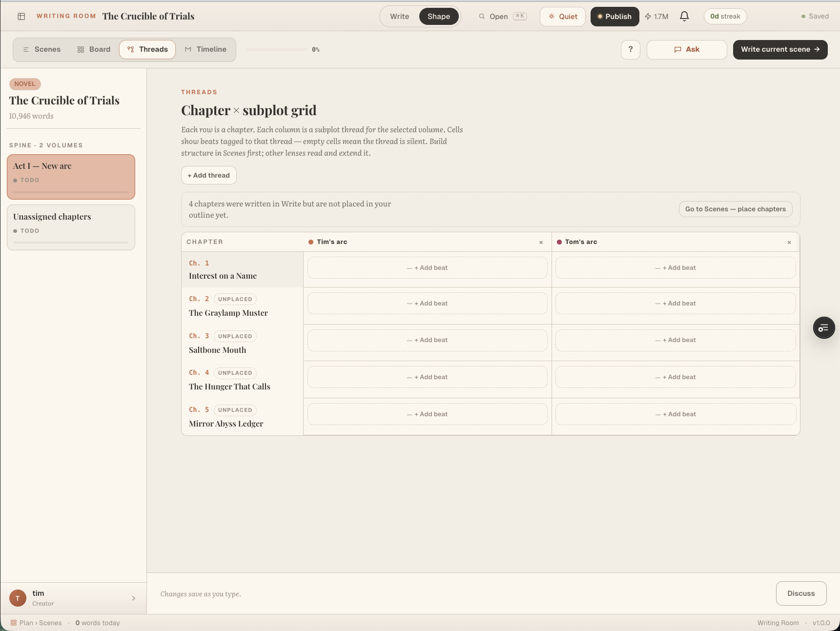Select chapter The Hunger That Calls
The width and height of the screenshot is (840, 631).
point(243,380)
